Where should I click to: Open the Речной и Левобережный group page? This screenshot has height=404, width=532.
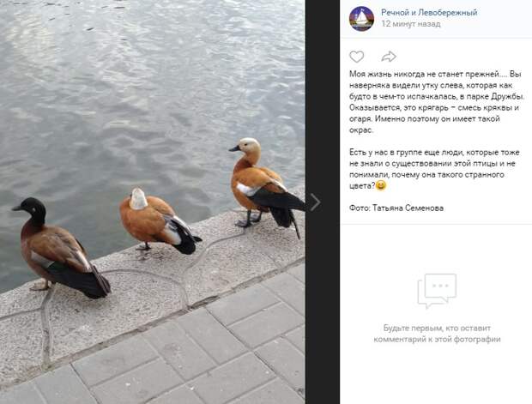[429, 13]
